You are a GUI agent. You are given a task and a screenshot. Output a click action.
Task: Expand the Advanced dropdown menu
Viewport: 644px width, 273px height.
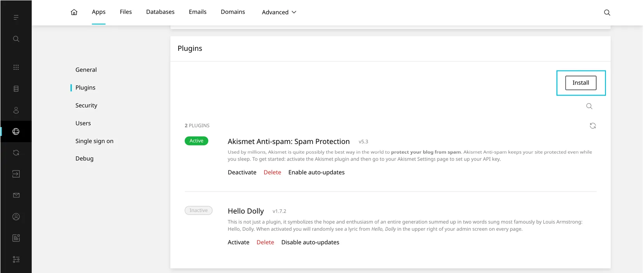(x=278, y=12)
